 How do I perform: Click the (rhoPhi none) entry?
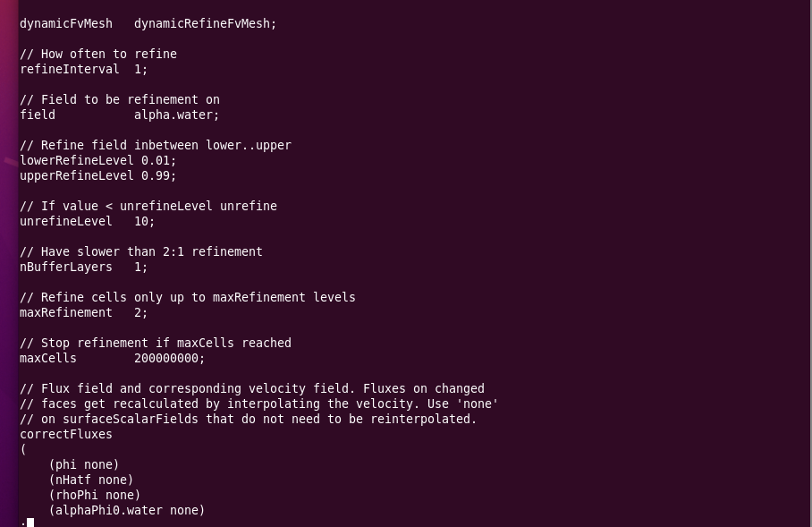95,495
